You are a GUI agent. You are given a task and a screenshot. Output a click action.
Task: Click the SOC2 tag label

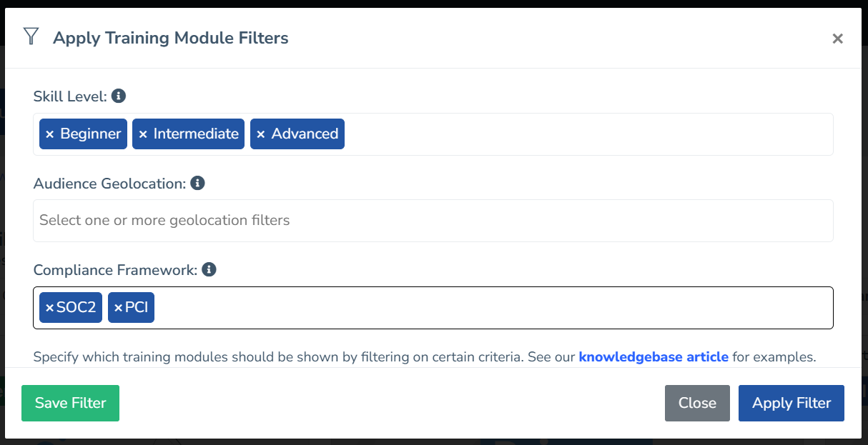76,308
